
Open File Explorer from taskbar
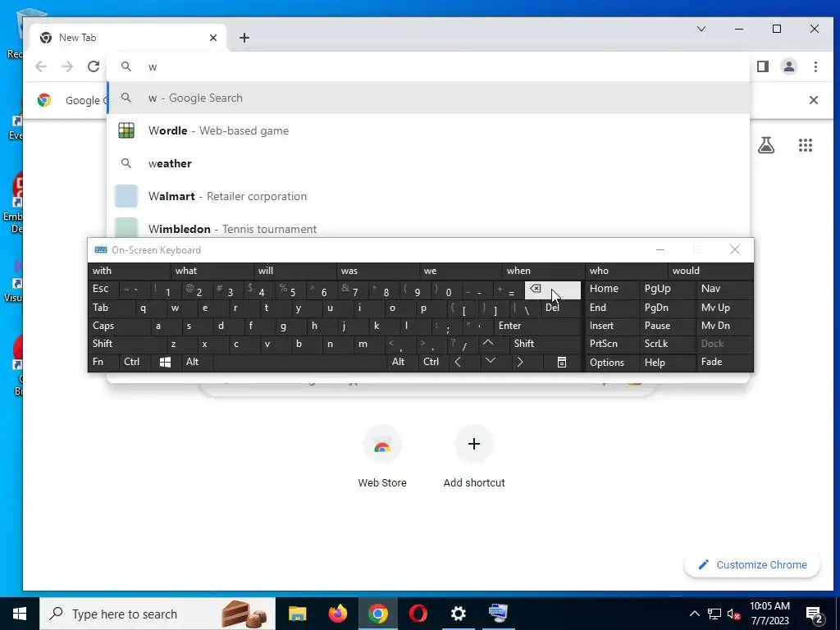(297, 614)
